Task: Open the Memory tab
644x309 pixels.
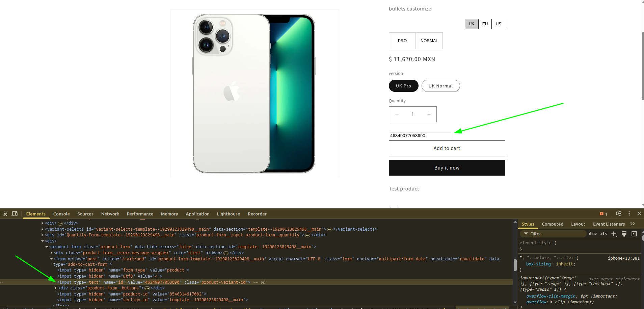Action: click(169, 214)
